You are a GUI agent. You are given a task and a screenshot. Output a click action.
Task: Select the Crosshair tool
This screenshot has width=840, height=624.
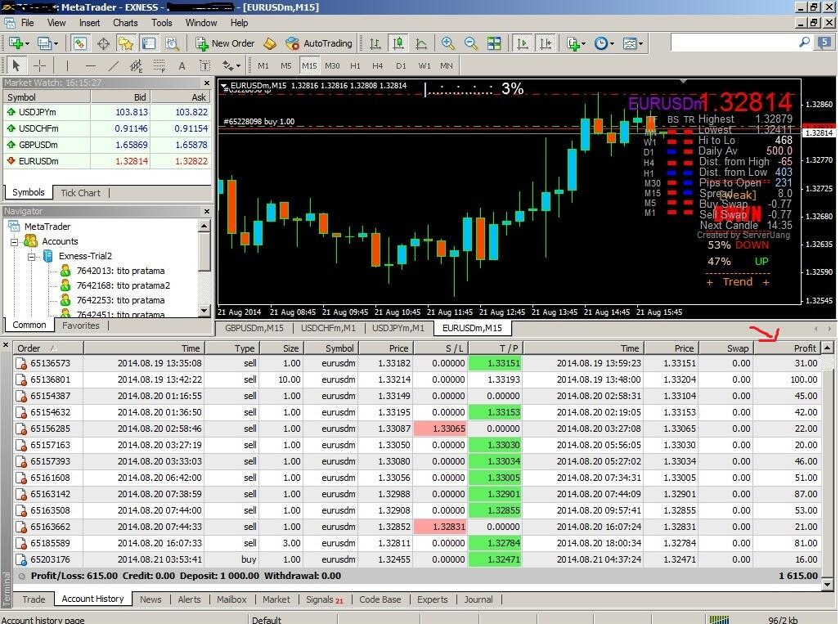tap(39, 66)
